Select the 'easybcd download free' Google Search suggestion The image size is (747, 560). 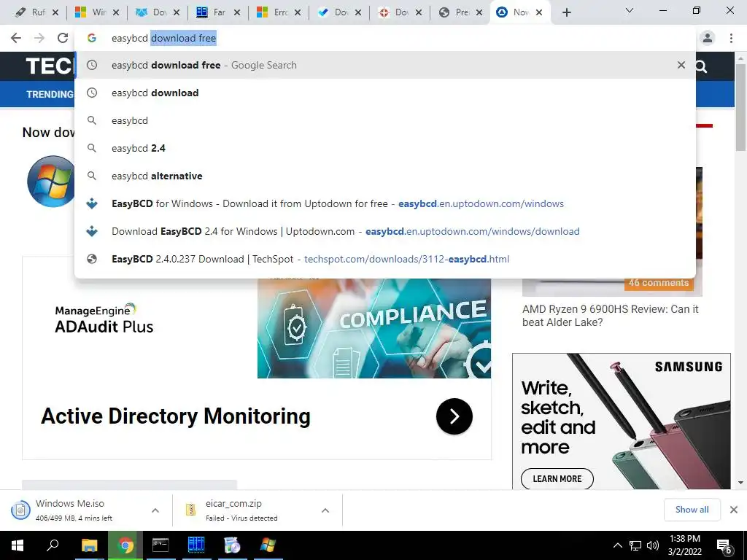tap(385, 65)
